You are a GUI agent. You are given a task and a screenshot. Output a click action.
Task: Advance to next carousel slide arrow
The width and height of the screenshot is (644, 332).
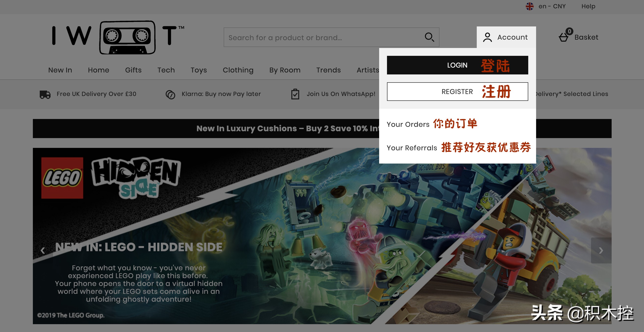click(x=601, y=250)
